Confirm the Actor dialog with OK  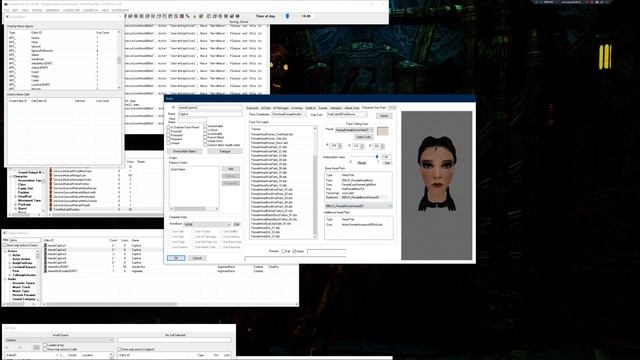point(176,258)
